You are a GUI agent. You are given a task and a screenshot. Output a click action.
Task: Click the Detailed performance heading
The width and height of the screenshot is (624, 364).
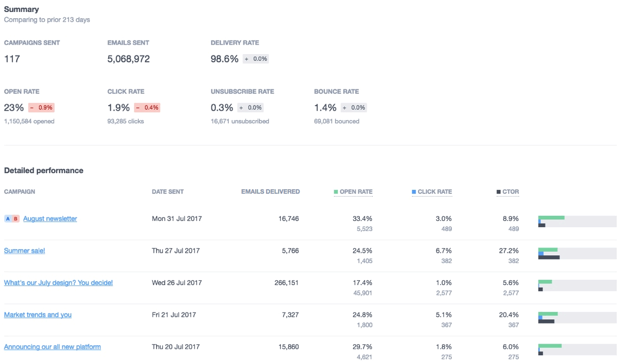[44, 171]
